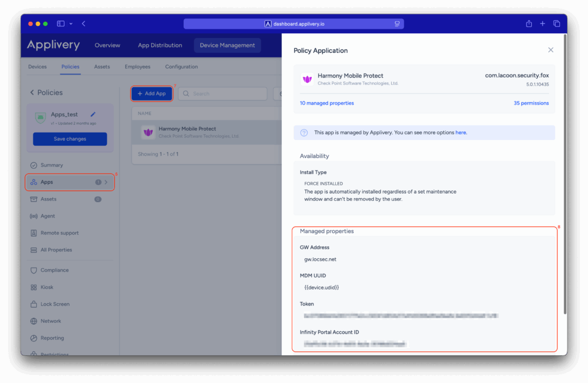This screenshot has width=588, height=383.
Task: Open the 10 managed properties link
Action: pos(327,103)
